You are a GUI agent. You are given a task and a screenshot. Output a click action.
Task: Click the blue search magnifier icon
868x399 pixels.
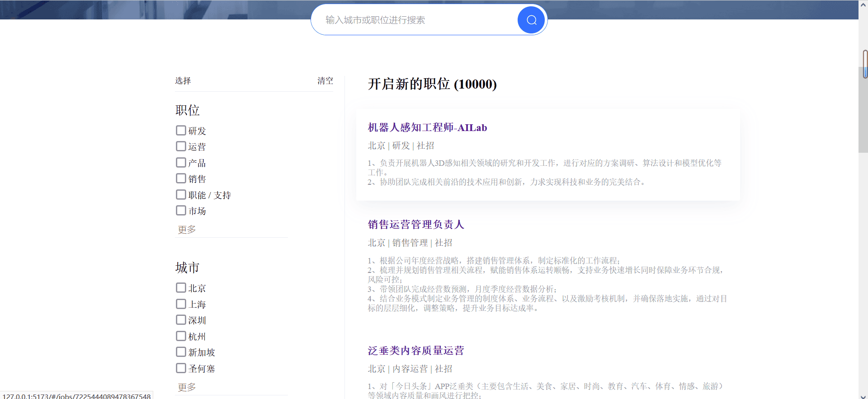coord(531,20)
